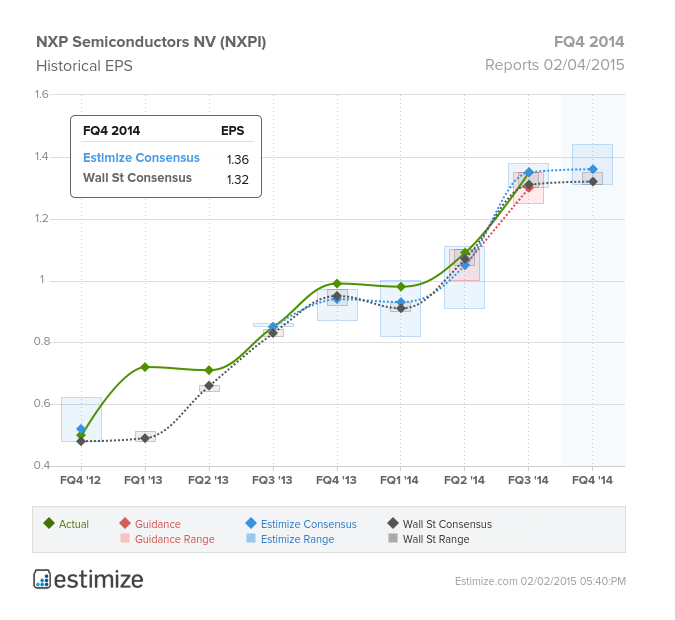Click the 1.32 value in the tooltip

[x=238, y=180]
